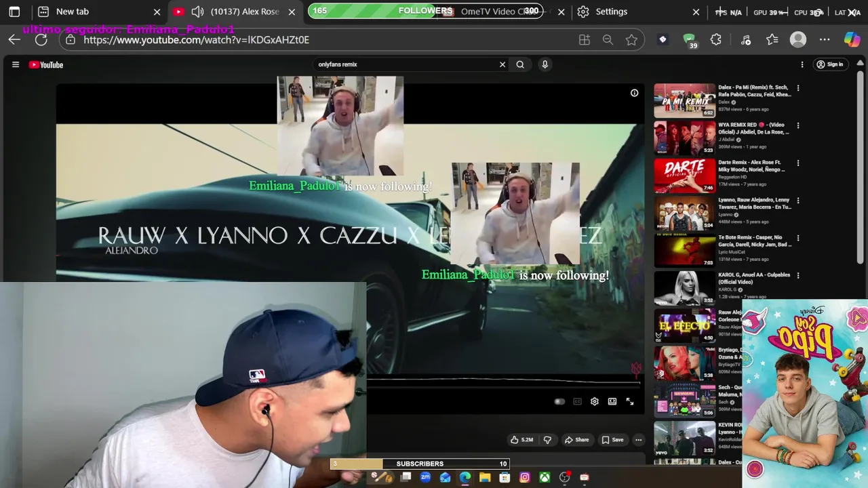
Task: Open the video player settings gear
Action: (595, 401)
